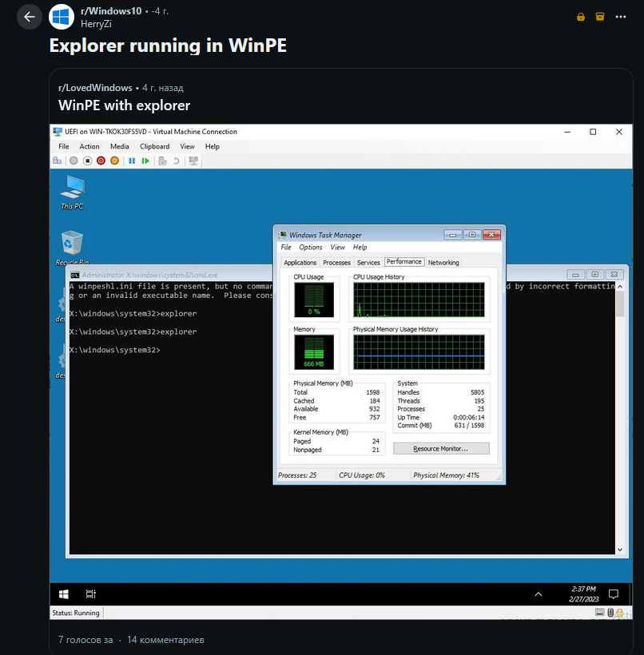
Task: Open Task Manager View menu
Action: click(x=338, y=248)
